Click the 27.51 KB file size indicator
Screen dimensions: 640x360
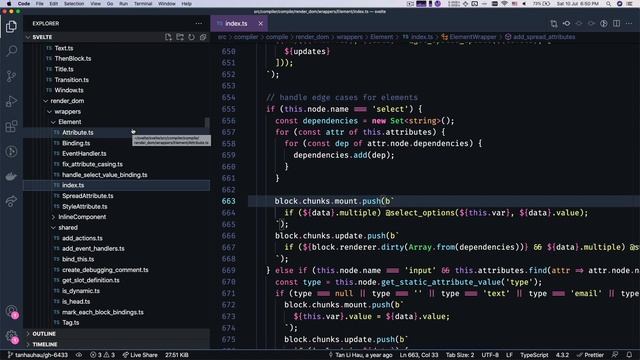[177, 355]
